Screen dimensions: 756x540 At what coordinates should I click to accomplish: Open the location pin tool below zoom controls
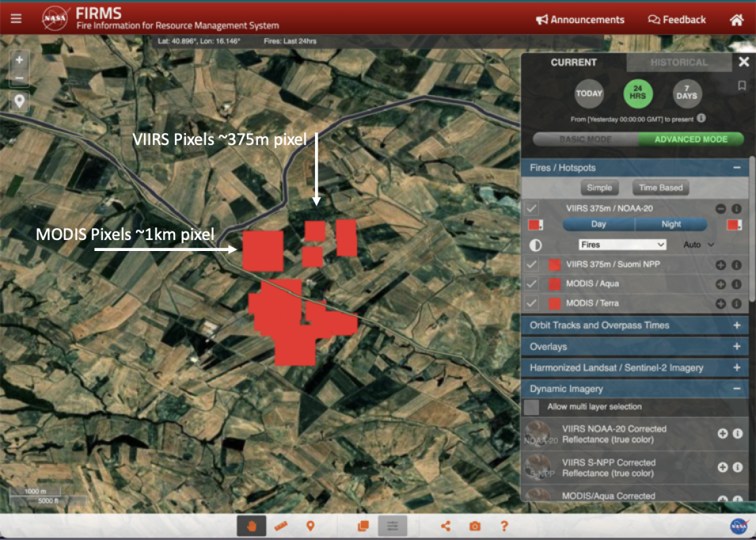19,101
